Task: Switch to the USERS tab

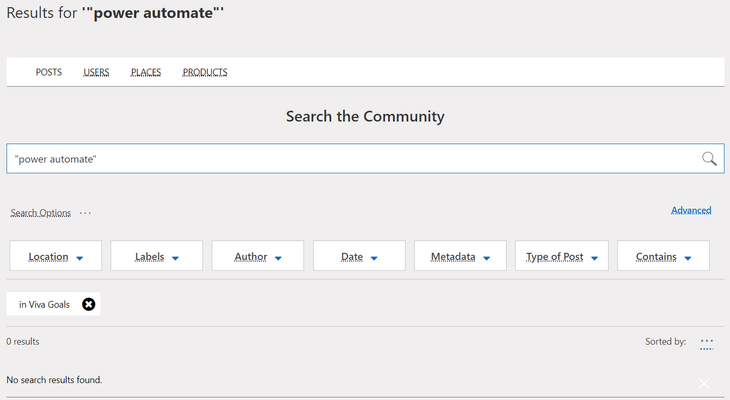Action: point(96,72)
